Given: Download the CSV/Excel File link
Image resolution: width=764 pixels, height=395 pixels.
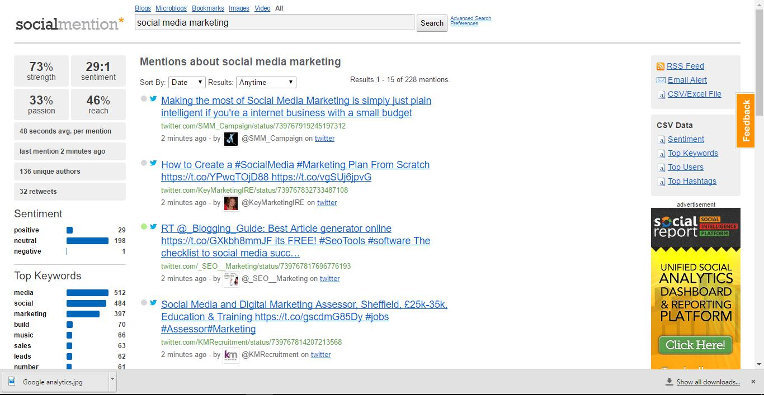Looking at the screenshot, I should pos(694,94).
